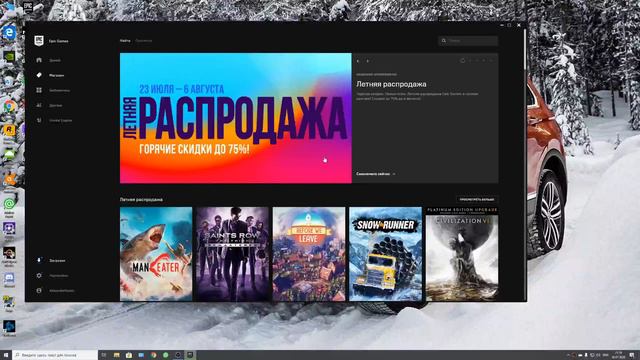The height and width of the screenshot is (360, 640).
Task: Open File Explorer from the taskbar
Action: [x=116, y=355]
